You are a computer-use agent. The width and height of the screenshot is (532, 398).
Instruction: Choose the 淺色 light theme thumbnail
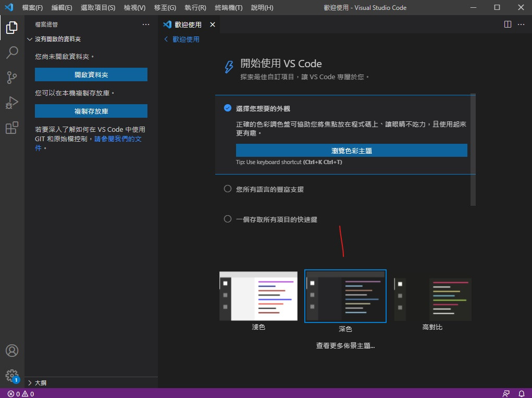pyautogui.click(x=258, y=296)
